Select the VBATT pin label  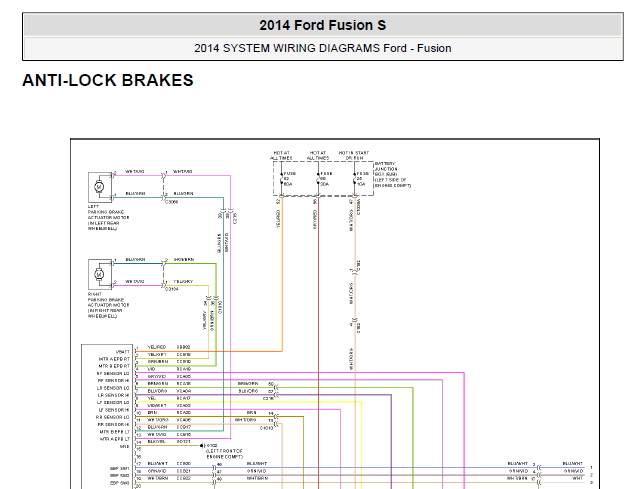123,352
